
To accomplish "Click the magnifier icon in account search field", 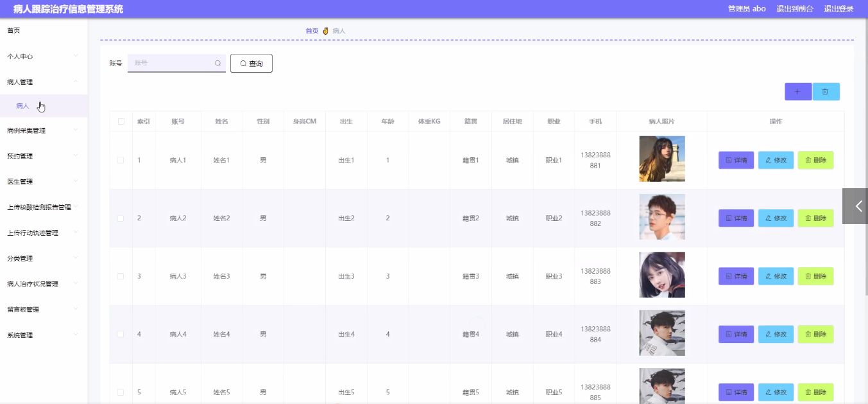I will [x=217, y=63].
